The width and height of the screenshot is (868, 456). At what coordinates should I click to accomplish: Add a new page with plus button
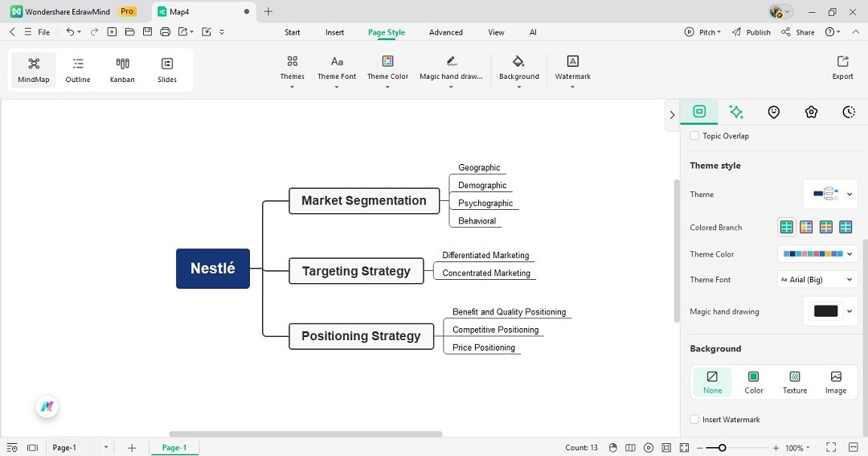(x=132, y=448)
